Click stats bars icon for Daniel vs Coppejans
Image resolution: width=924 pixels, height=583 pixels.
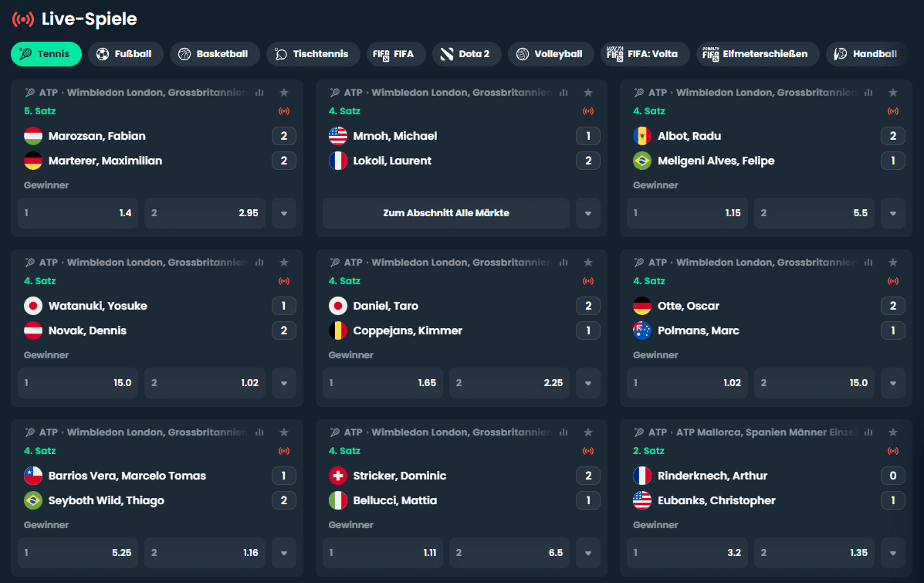coord(564,263)
